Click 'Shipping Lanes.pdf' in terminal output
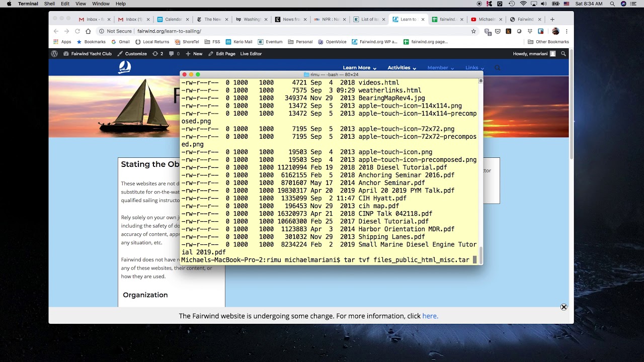 pos(391,237)
